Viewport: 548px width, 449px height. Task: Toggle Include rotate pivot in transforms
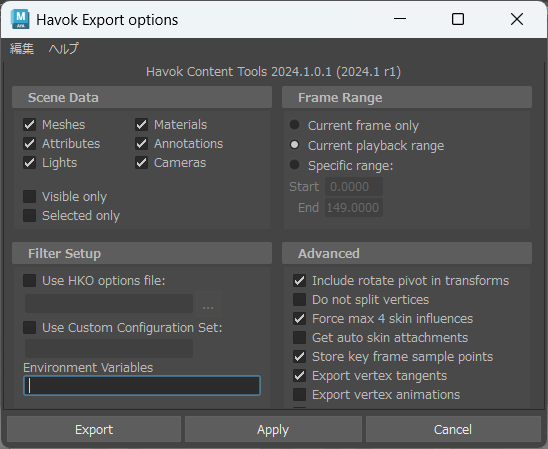point(300,281)
